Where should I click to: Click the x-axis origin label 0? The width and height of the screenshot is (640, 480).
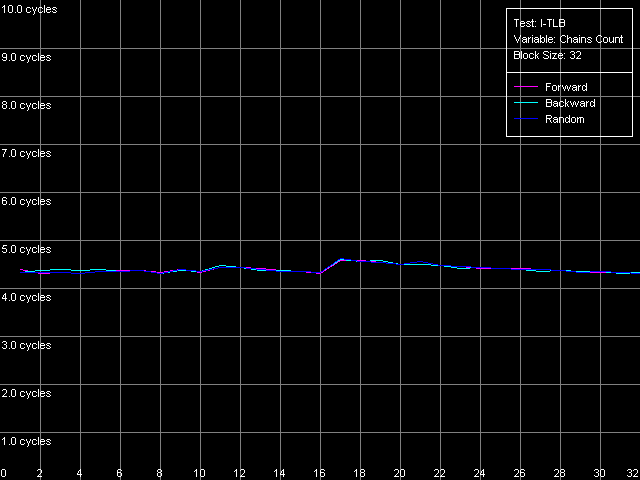click(4, 473)
